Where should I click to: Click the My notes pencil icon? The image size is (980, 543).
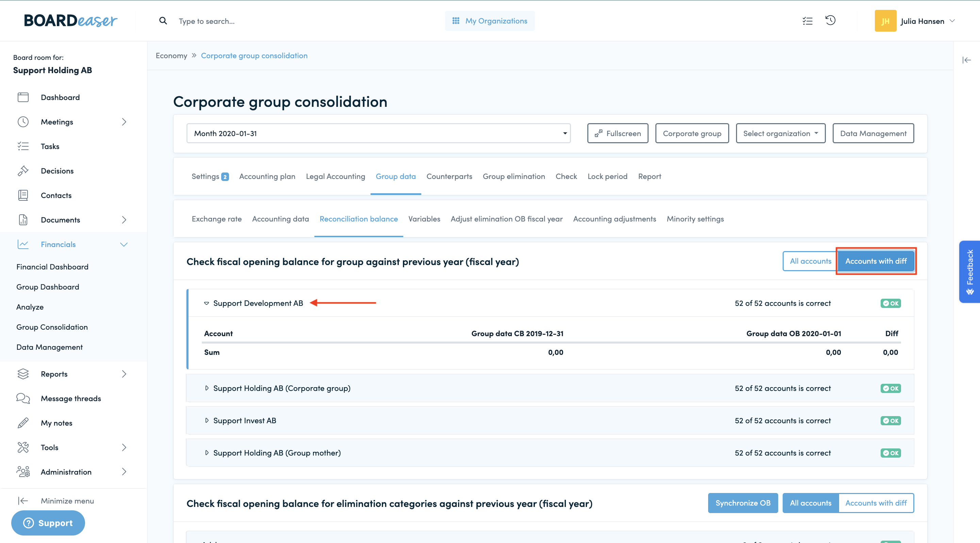pyautogui.click(x=23, y=423)
